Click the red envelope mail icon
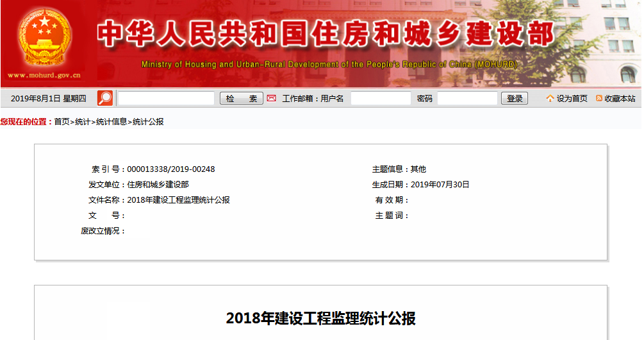 click(x=272, y=98)
